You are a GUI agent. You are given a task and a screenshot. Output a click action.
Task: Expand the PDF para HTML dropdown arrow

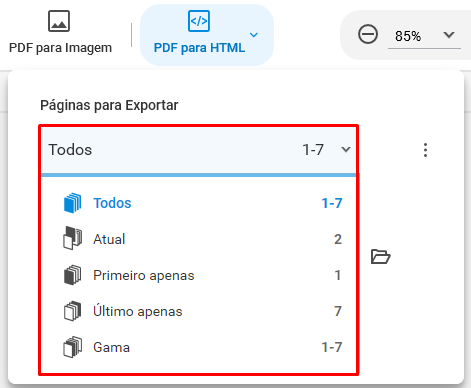tap(254, 35)
